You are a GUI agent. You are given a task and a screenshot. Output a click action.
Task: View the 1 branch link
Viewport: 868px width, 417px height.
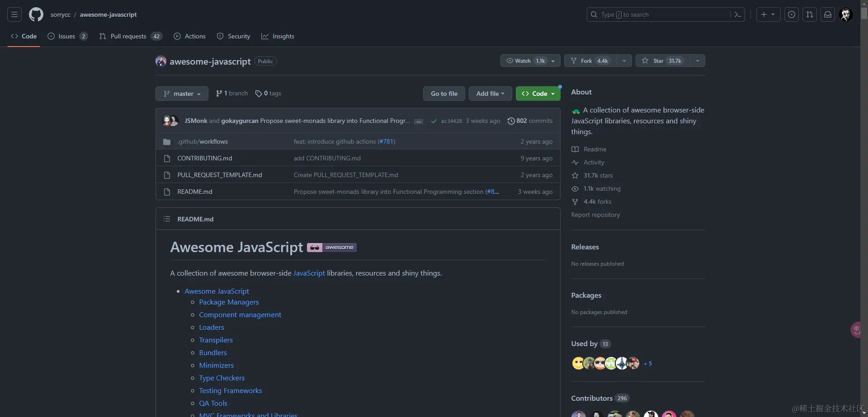coord(232,93)
